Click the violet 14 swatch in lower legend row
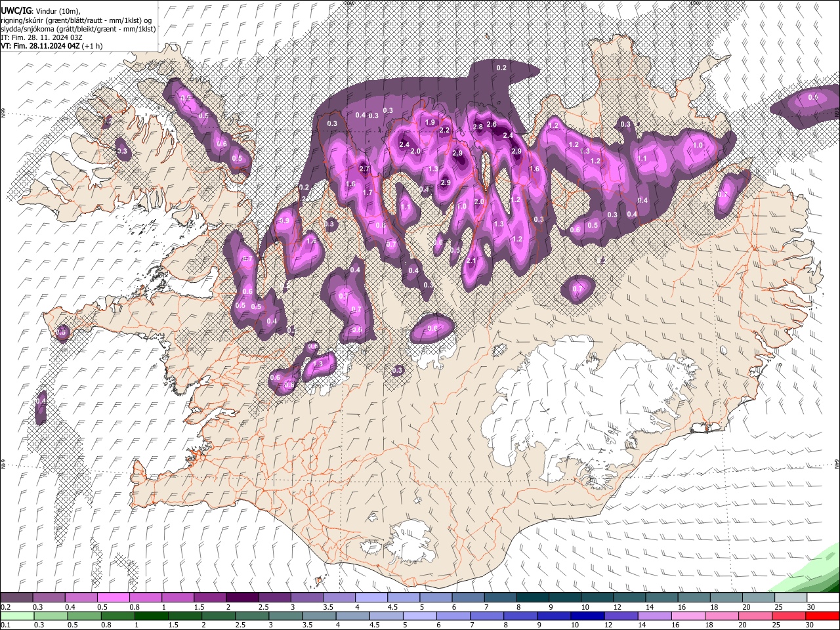Viewport: 840px width, 630px height. [654, 616]
